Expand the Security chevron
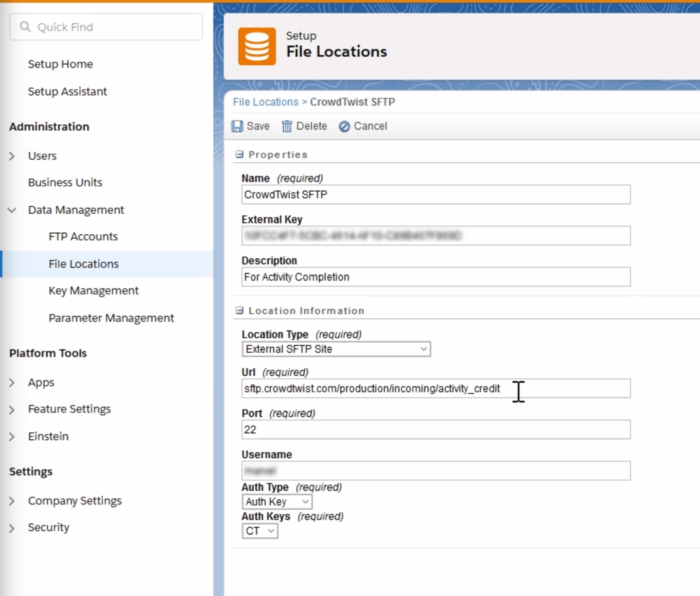The height and width of the screenshot is (596, 700). tap(12, 528)
